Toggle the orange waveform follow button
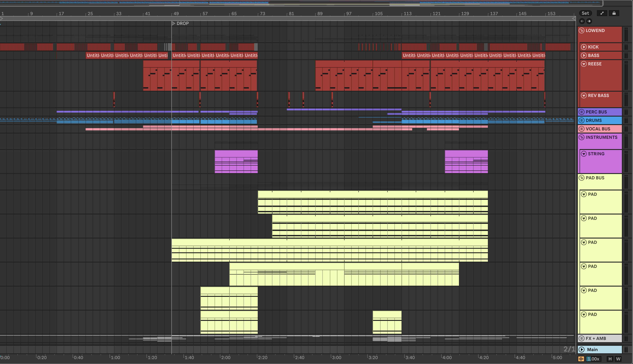Viewport: 633px width, 364px height. pyautogui.click(x=581, y=359)
